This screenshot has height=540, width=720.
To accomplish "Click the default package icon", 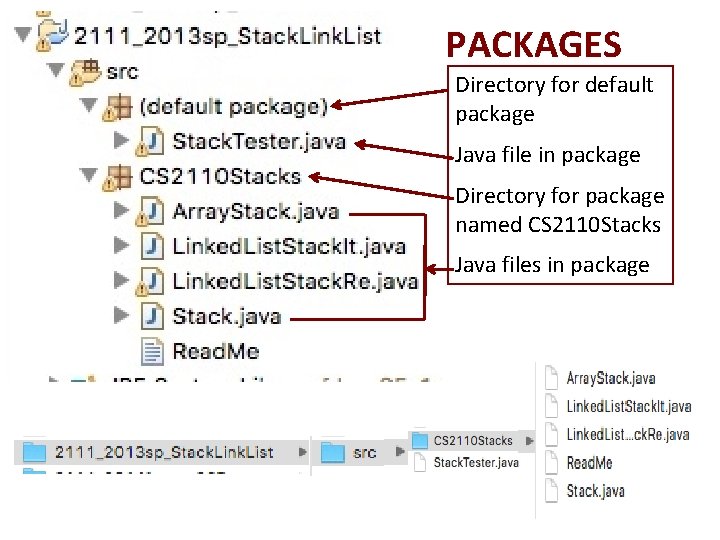I will 119,106.
